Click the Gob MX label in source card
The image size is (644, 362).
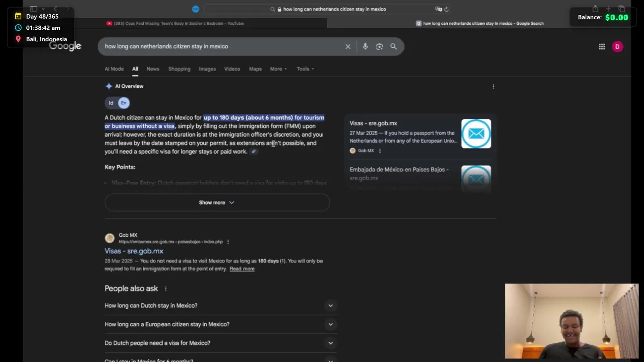[x=366, y=151]
